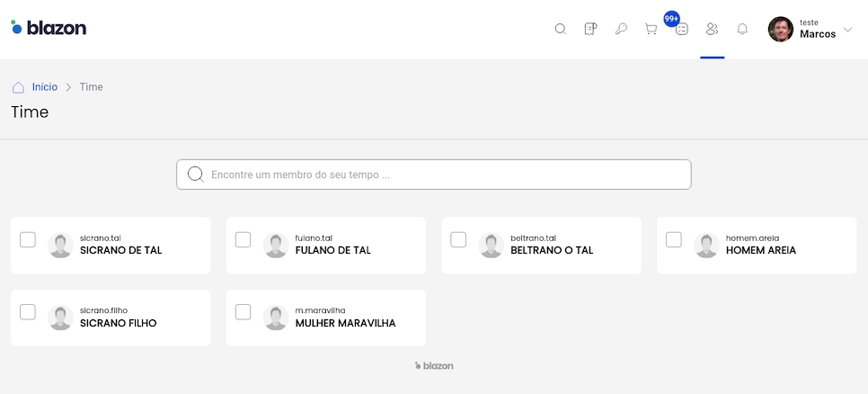Click the team people icon in header

point(712,29)
